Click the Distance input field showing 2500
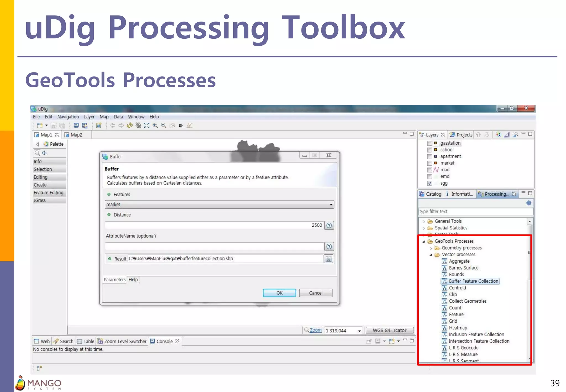The width and height of the screenshot is (566, 392). [214, 225]
